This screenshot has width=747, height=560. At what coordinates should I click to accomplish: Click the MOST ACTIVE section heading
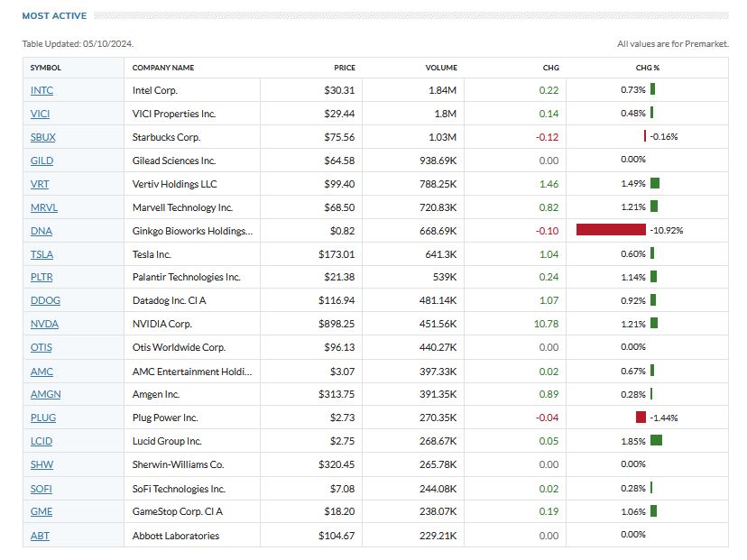(54, 15)
